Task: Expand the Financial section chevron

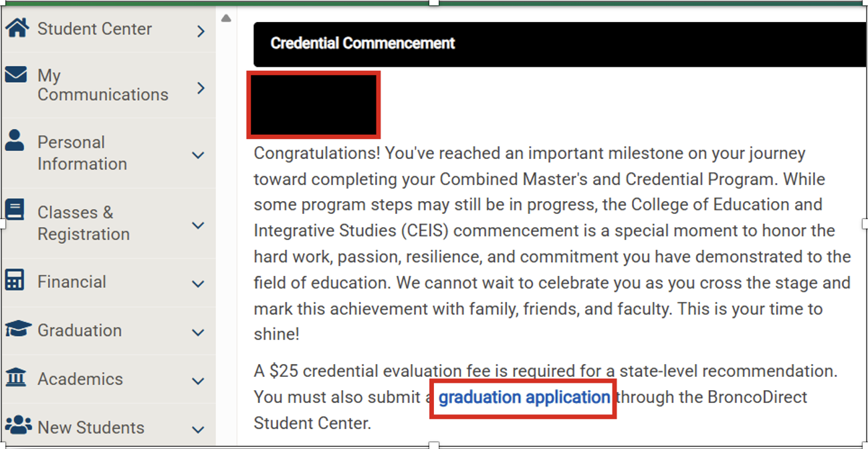Action: [x=198, y=284]
